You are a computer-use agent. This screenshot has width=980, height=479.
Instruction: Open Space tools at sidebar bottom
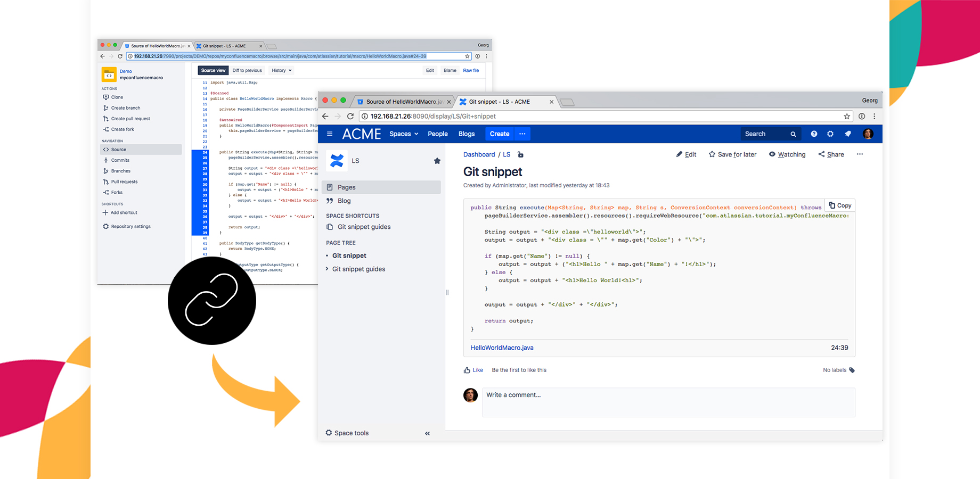pos(347,433)
